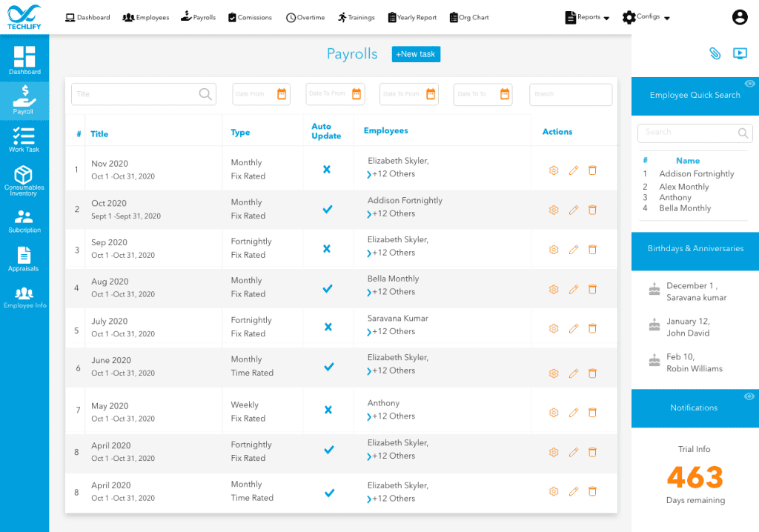Click the Employee Quick Search input
This screenshot has width=759, height=532.
point(695,133)
